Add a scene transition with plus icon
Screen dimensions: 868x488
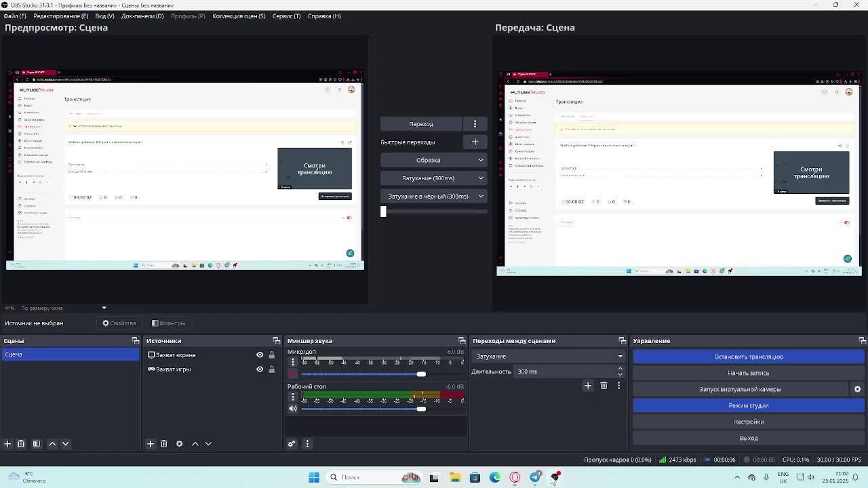point(588,386)
